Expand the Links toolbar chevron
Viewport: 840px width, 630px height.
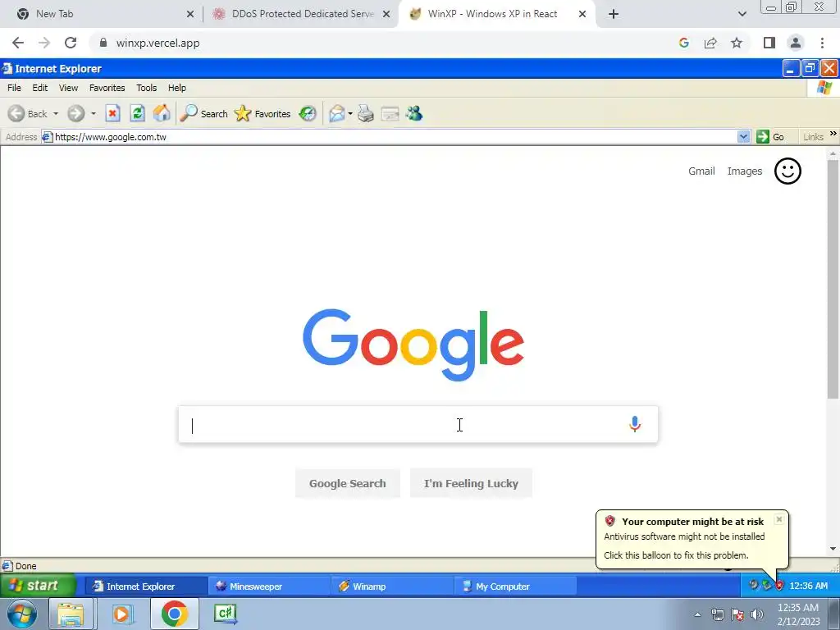pos(833,134)
